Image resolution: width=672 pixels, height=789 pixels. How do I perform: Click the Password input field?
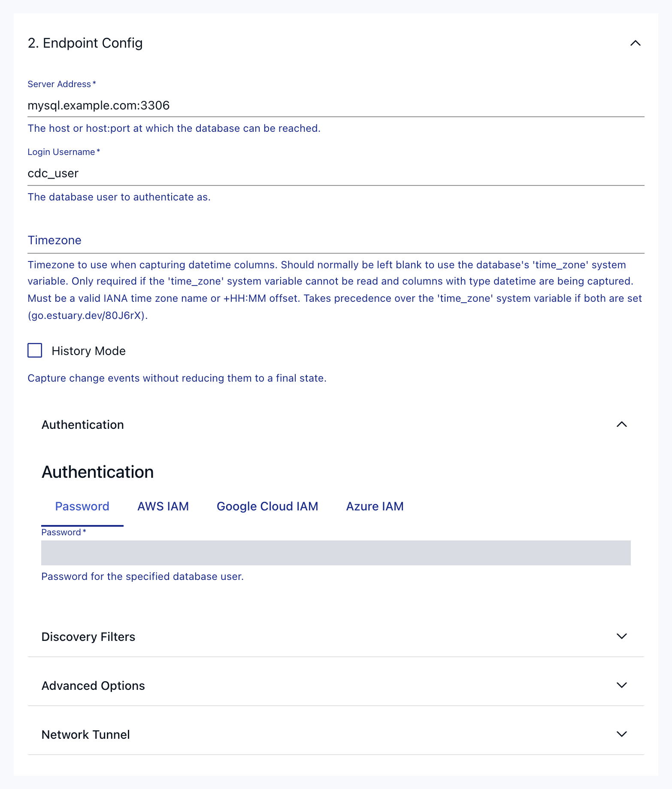pos(336,552)
